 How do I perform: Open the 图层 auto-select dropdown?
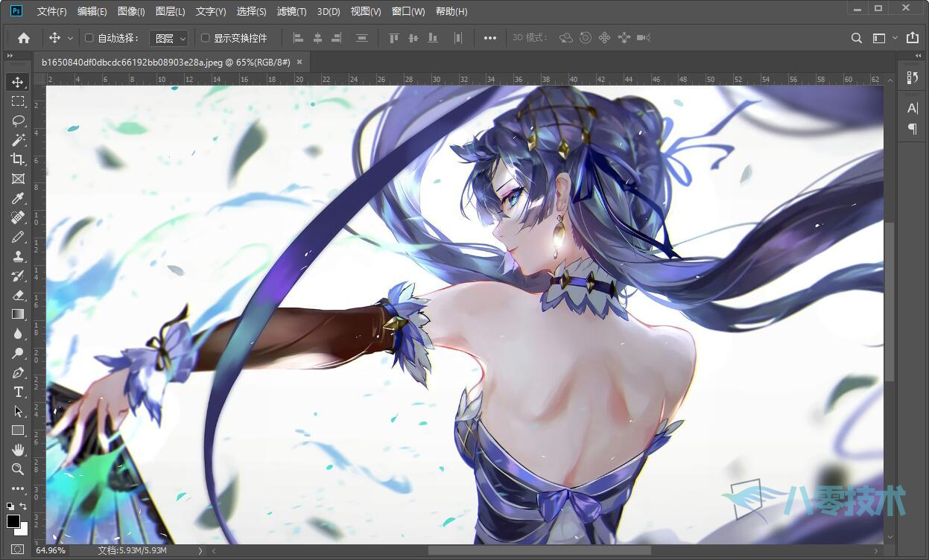click(169, 38)
